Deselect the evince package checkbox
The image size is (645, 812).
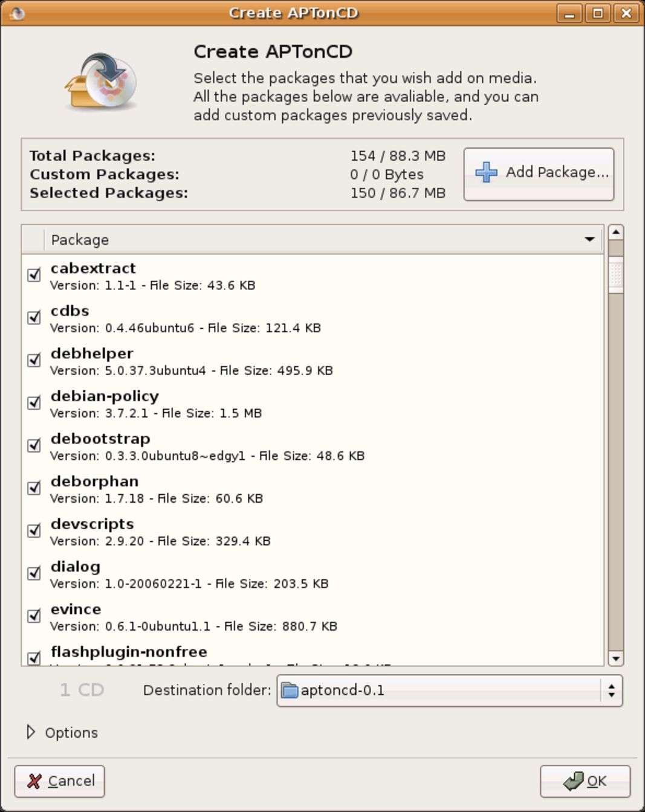pyautogui.click(x=34, y=616)
